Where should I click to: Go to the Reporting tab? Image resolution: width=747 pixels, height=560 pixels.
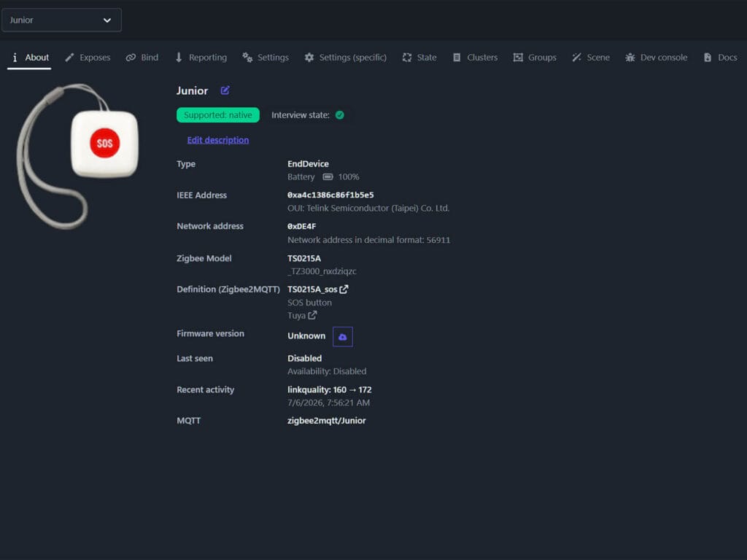point(201,58)
